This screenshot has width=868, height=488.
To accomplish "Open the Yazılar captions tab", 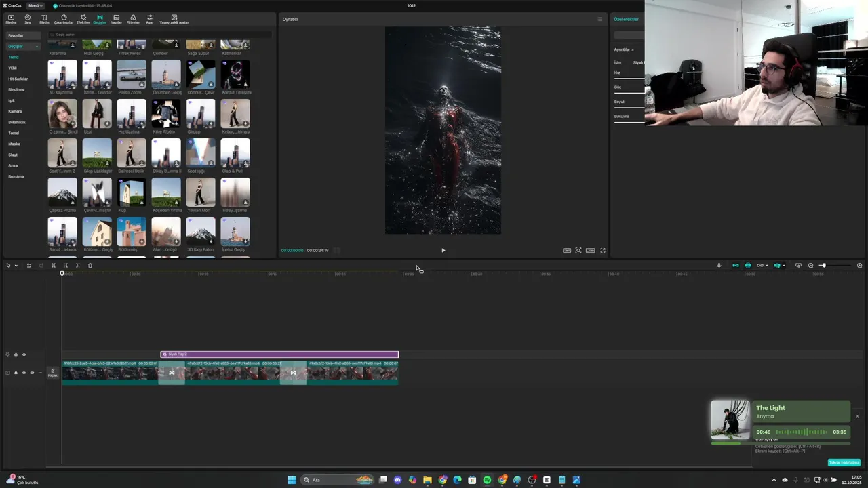I will click(x=117, y=19).
